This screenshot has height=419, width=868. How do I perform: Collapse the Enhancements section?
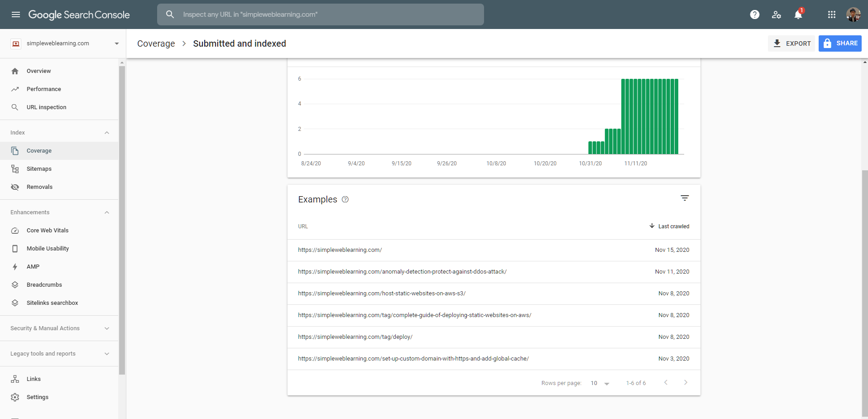point(107,212)
